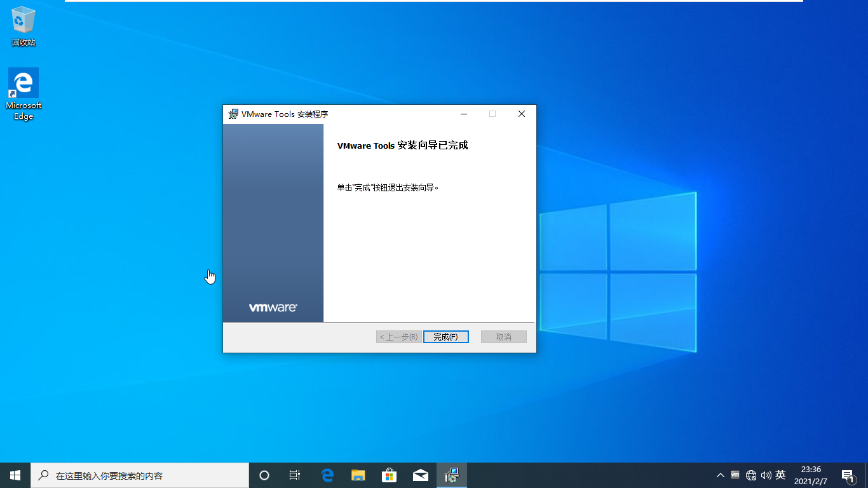868x488 pixels.
Task: Open Task View from taskbar
Action: (295, 475)
